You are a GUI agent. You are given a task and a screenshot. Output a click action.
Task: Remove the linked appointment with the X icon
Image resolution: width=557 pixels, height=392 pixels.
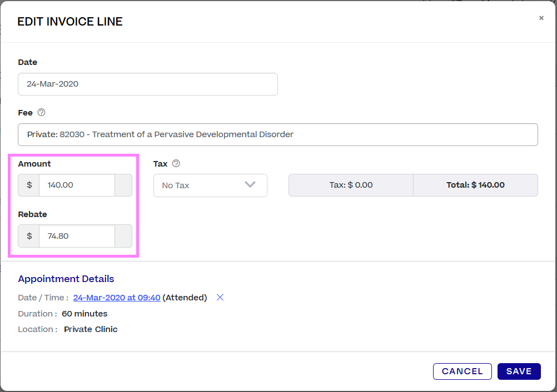[220, 297]
